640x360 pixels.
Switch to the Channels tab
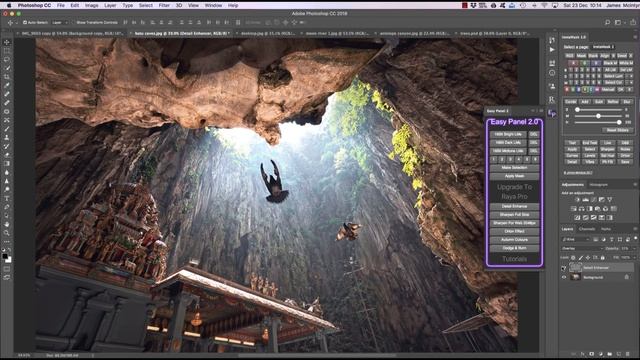coord(587,229)
